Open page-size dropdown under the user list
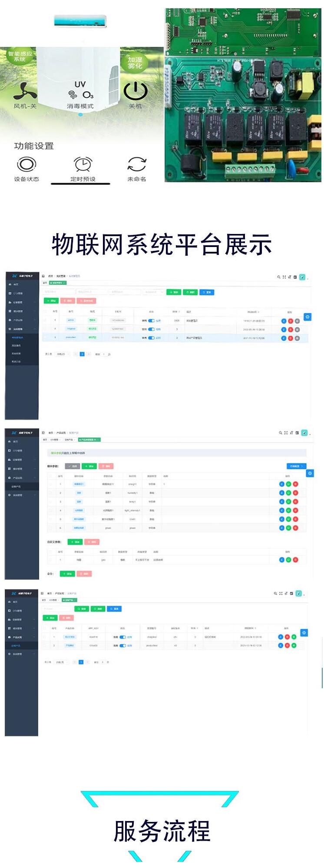The height and width of the screenshot is (868, 324). 62,354
